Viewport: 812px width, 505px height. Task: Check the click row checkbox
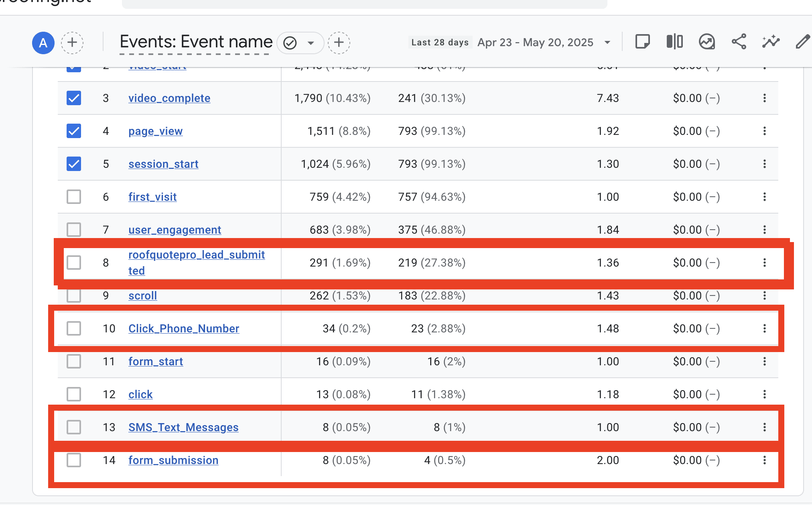(74, 394)
